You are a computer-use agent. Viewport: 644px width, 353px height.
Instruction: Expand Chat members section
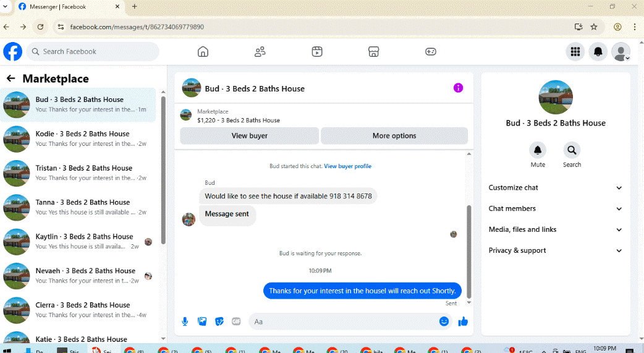pos(555,209)
